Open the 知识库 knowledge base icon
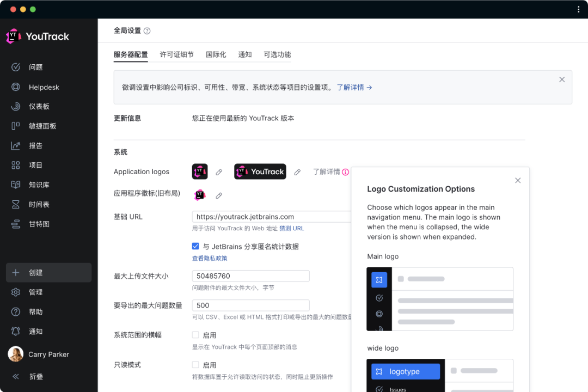588x392 pixels. pos(16,185)
